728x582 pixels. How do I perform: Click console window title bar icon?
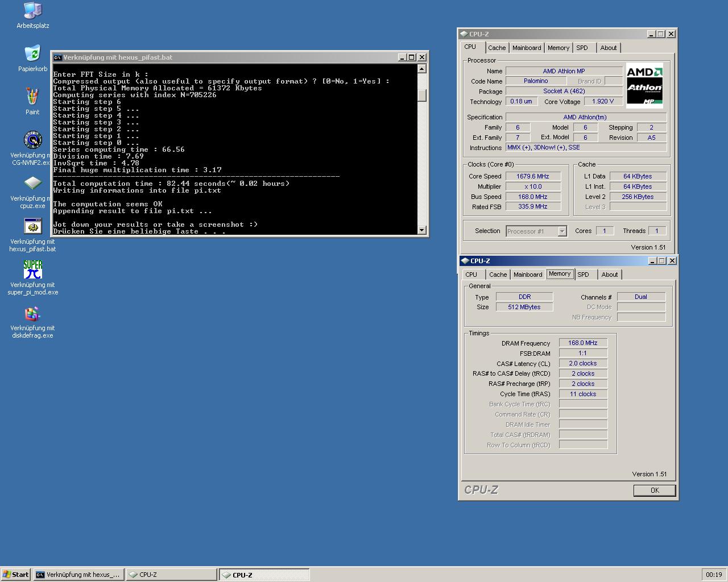57,57
